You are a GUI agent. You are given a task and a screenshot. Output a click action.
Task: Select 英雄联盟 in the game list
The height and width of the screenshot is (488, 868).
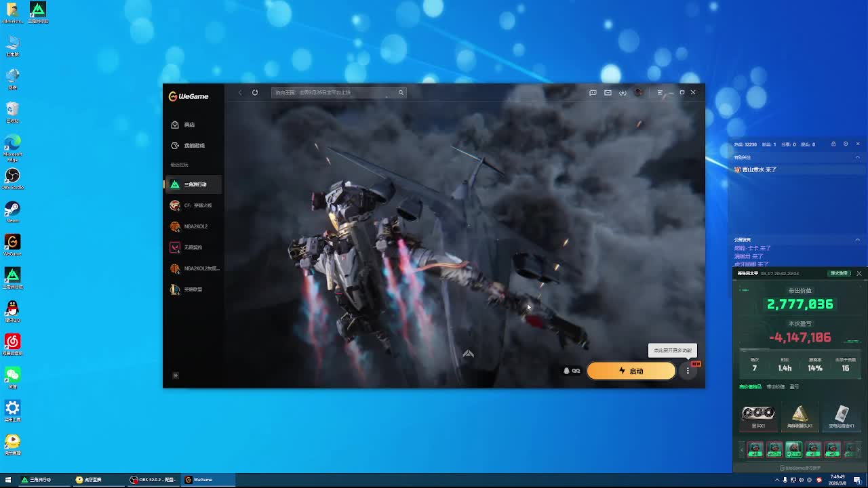point(193,289)
